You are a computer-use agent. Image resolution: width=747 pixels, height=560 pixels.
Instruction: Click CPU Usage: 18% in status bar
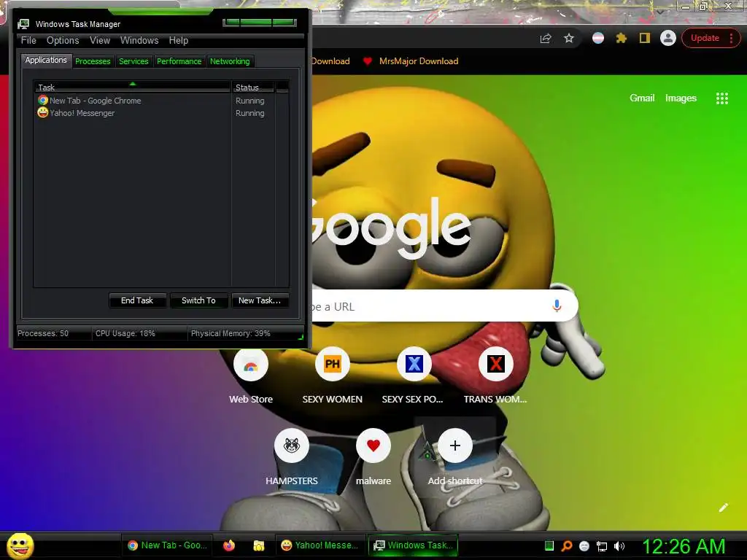125,333
